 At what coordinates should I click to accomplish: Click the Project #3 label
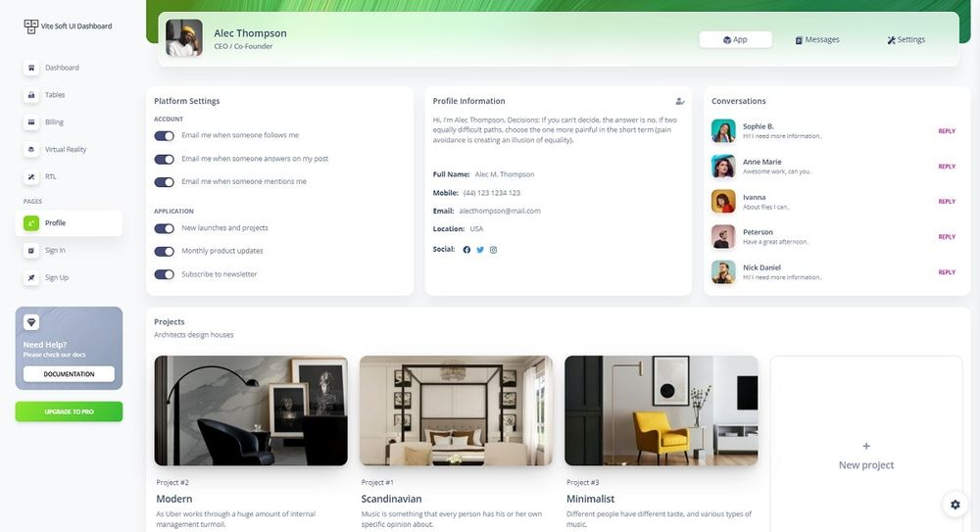click(x=582, y=483)
